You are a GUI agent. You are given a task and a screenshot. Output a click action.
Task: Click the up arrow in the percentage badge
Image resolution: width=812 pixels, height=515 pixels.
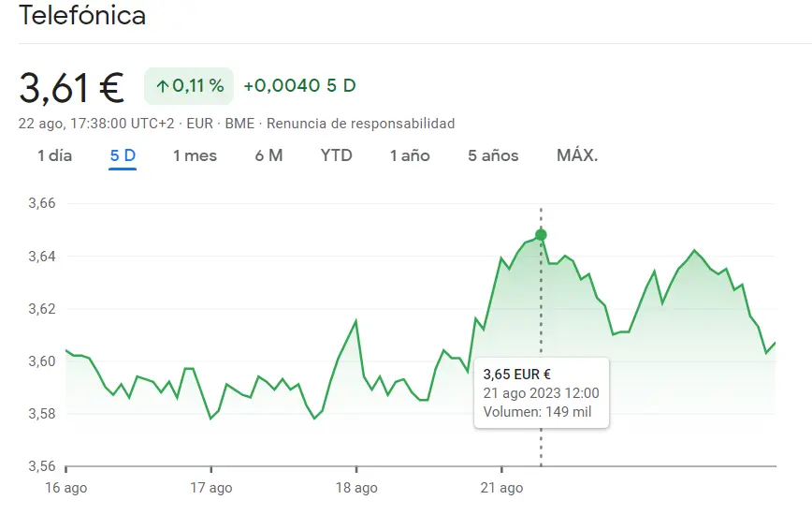(x=163, y=86)
